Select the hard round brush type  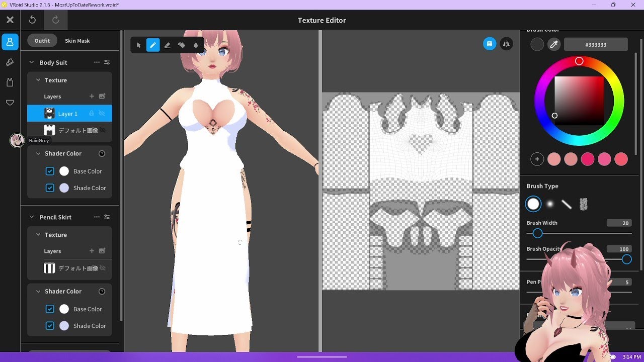(x=533, y=204)
